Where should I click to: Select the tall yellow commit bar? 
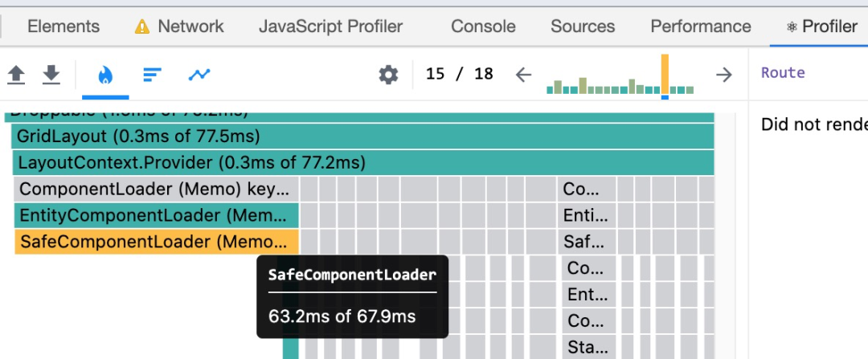point(665,75)
